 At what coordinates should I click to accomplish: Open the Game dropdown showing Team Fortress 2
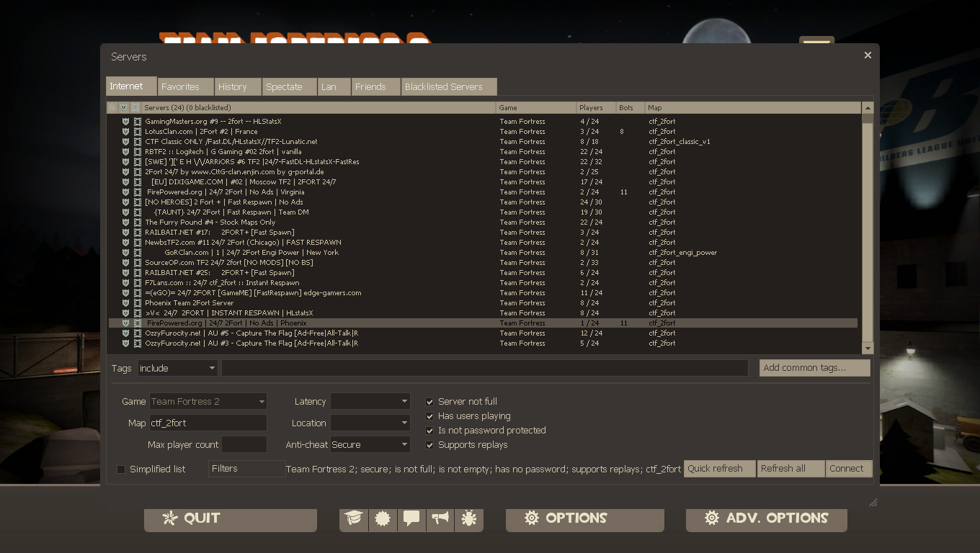click(208, 401)
